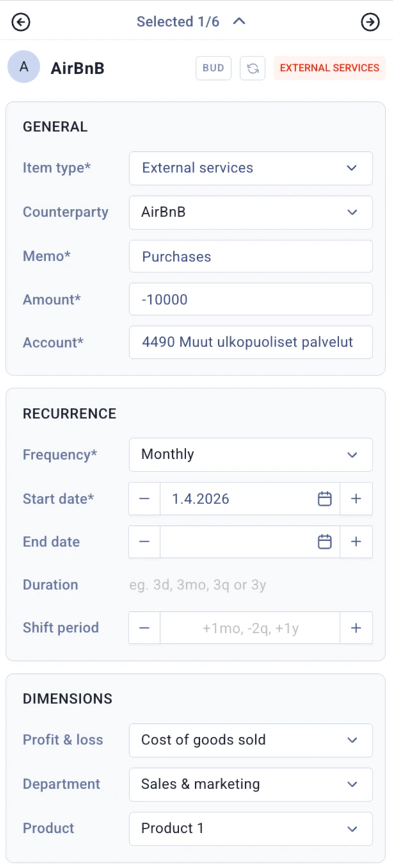Choose a Profit & loss dimension dropdown
Viewport: 393px width, 868px height.
(x=251, y=740)
